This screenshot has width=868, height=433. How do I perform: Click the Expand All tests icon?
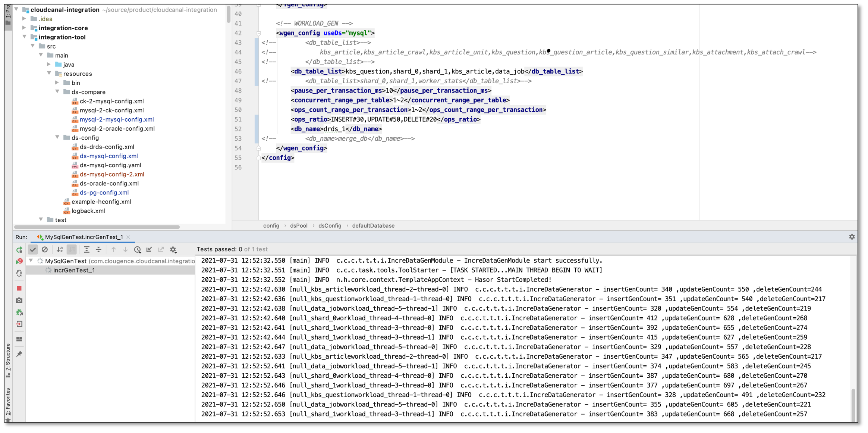87,250
